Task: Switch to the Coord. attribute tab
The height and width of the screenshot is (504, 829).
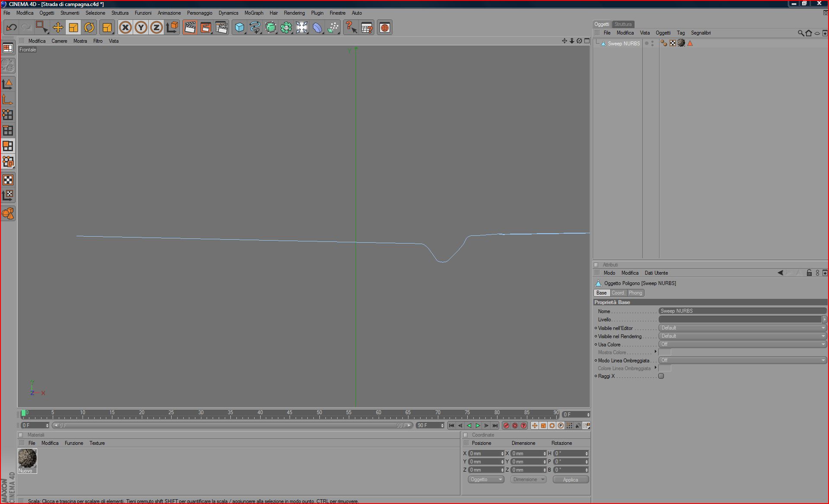Action: pos(618,293)
